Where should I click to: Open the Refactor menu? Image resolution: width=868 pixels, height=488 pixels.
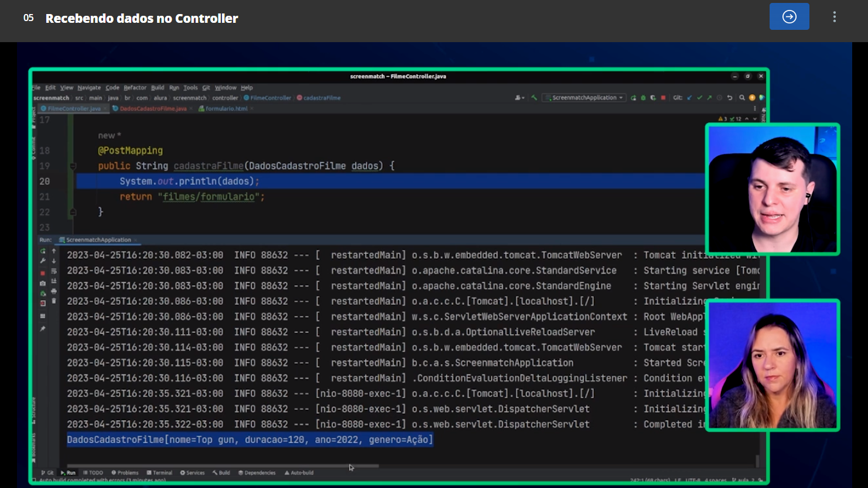pos(135,88)
